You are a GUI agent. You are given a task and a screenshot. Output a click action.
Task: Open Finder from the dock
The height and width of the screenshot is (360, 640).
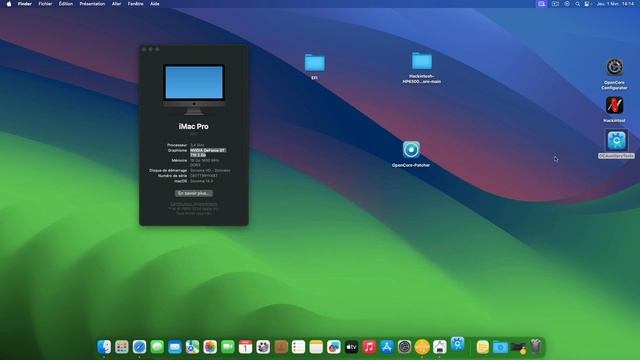pyautogui.click(x=104, y=347)
